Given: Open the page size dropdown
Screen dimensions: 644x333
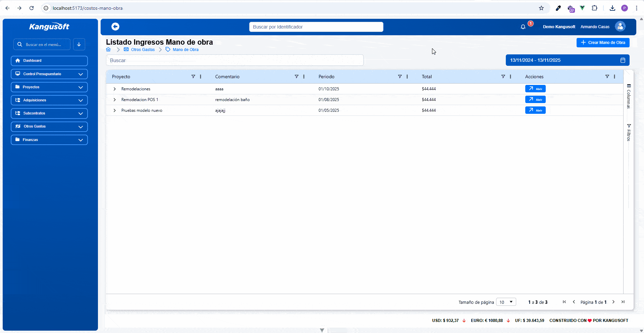Looking at the screenshot, I should pyautogui.click(x=506, y=302).
